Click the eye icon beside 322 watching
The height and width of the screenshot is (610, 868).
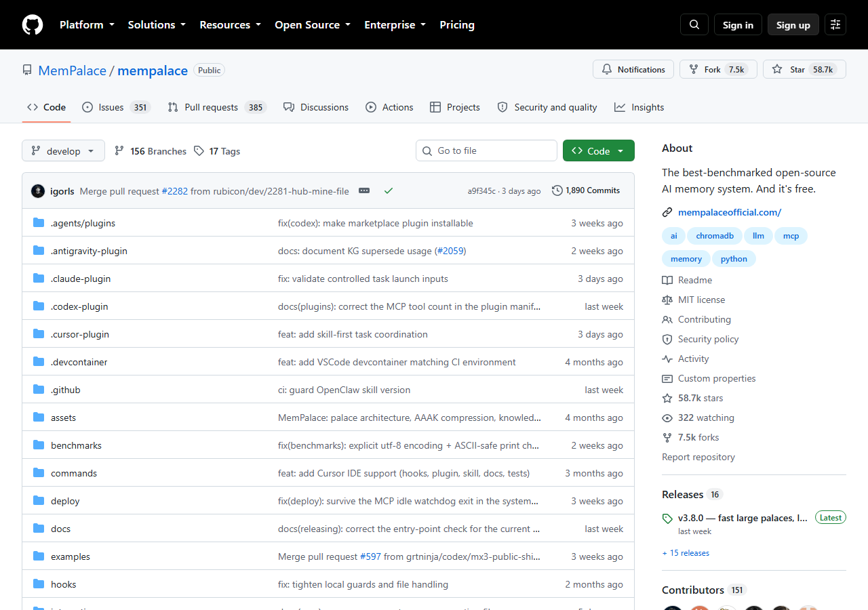coord(667,418)
